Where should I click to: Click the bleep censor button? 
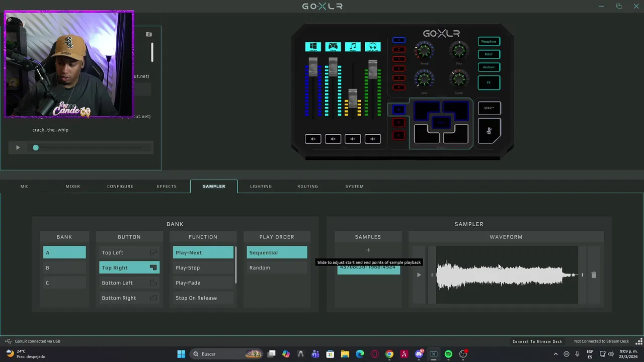click(489, 108)
